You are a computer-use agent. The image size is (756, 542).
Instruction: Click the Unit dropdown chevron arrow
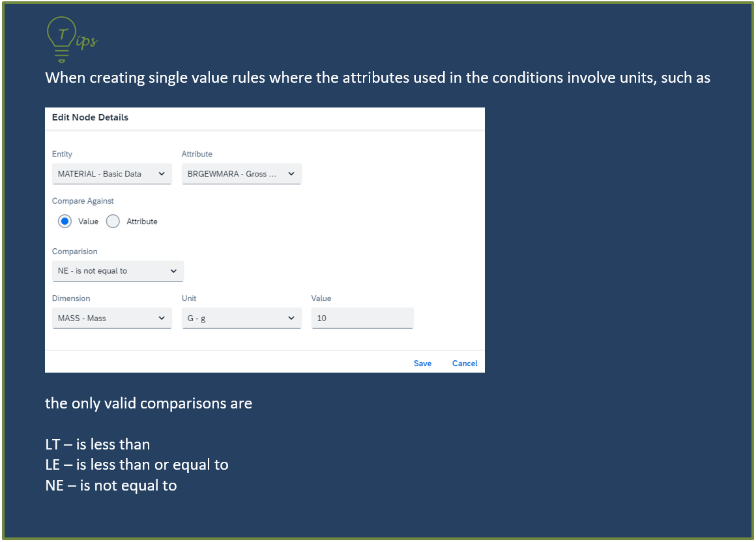291,318
